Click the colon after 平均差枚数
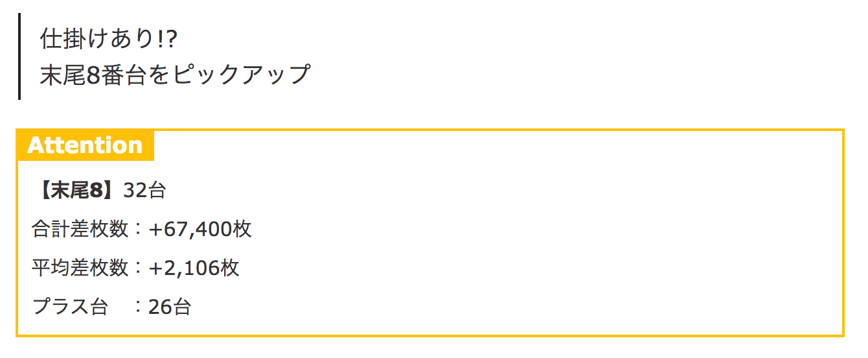This screenshot has width=868, height=358. [x=139, y=268]
